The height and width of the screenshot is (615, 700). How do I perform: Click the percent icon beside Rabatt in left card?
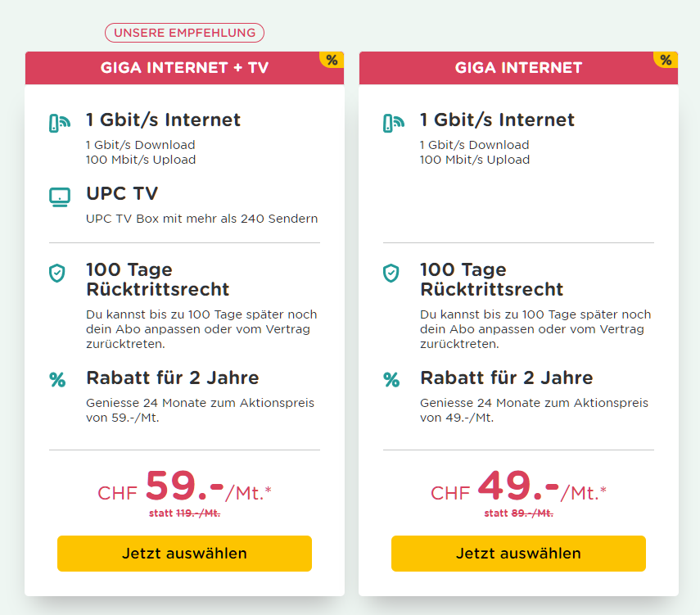[x=57, y=379]
